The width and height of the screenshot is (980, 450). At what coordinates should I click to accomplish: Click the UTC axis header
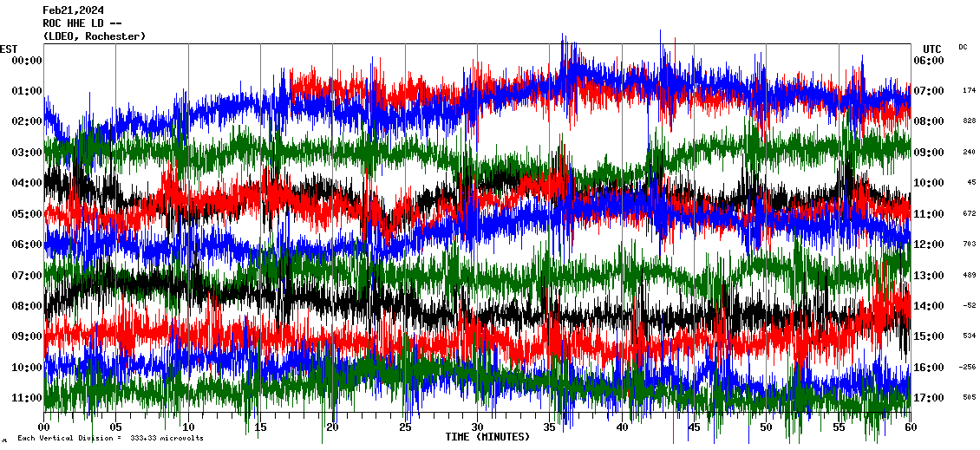coord(932,49)
